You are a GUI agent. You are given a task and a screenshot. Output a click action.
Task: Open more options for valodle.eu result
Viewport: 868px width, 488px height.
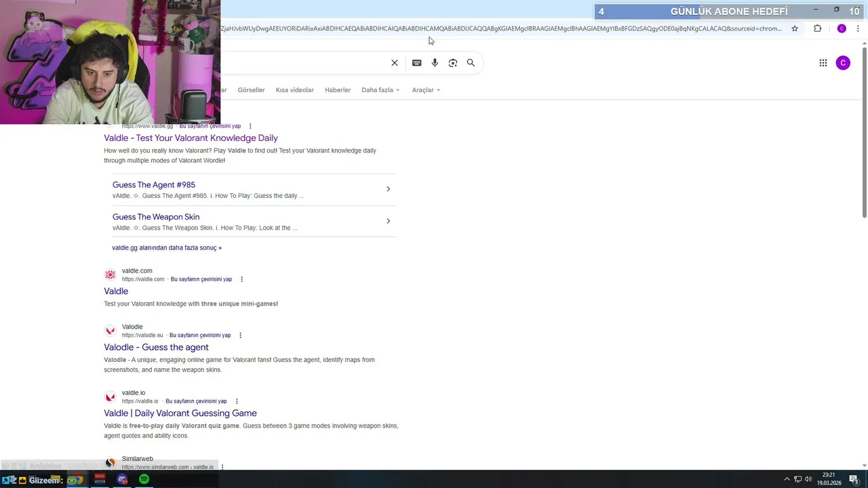[x=240, y=335]
